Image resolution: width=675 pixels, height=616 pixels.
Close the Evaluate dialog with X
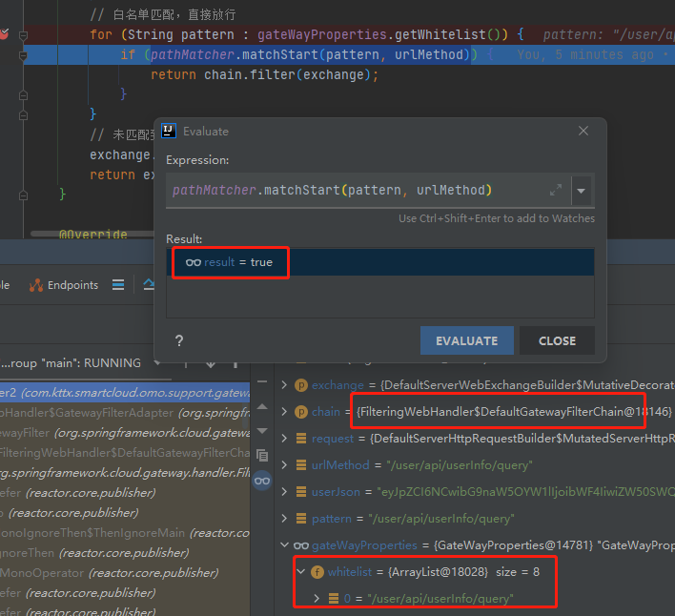tap(583, 131)
